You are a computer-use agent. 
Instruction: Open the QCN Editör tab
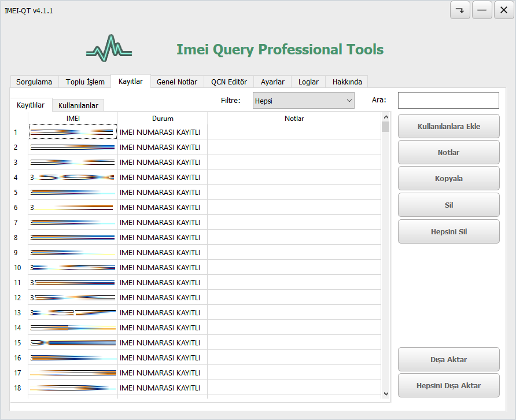pos(229,82)
